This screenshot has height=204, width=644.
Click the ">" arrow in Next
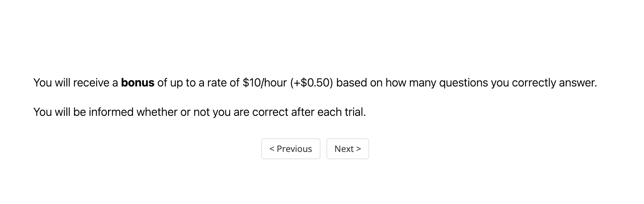359,149
